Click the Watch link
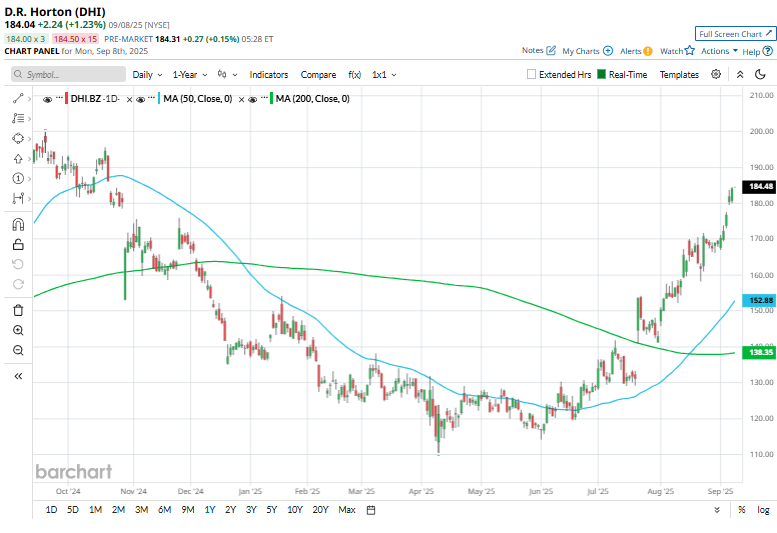 pos(671,51)
